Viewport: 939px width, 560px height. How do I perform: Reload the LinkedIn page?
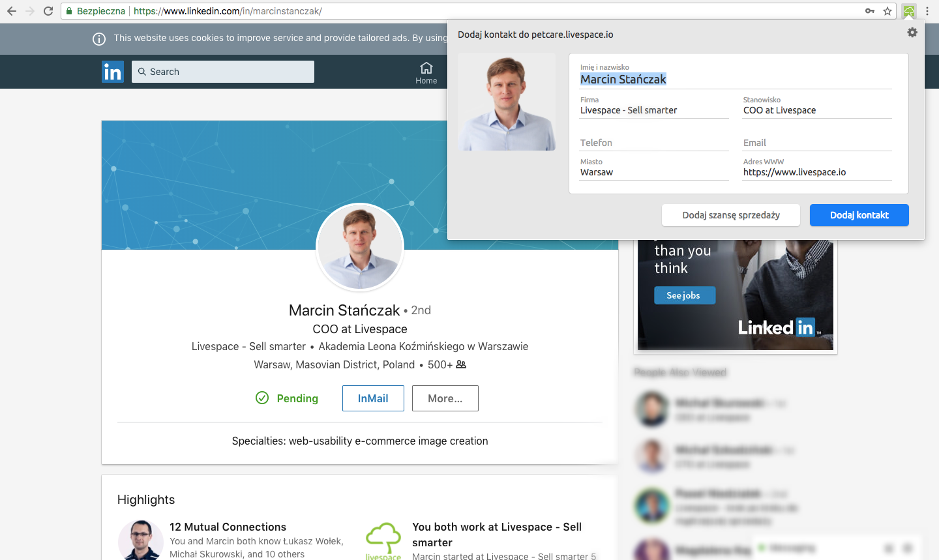coord(48,11)
